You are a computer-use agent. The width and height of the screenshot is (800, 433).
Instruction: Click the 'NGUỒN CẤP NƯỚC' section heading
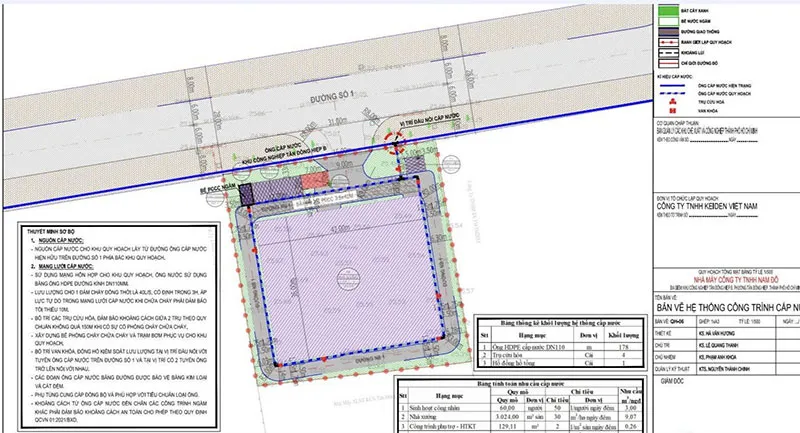tap(60, 240)
